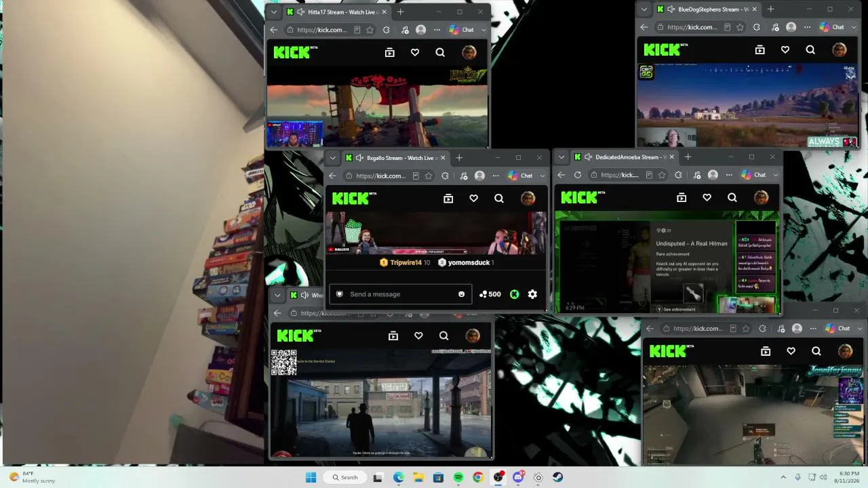Viewport: 868px width, 488px height.
Task: Open Steam from the taskbar
Action: 557,477
